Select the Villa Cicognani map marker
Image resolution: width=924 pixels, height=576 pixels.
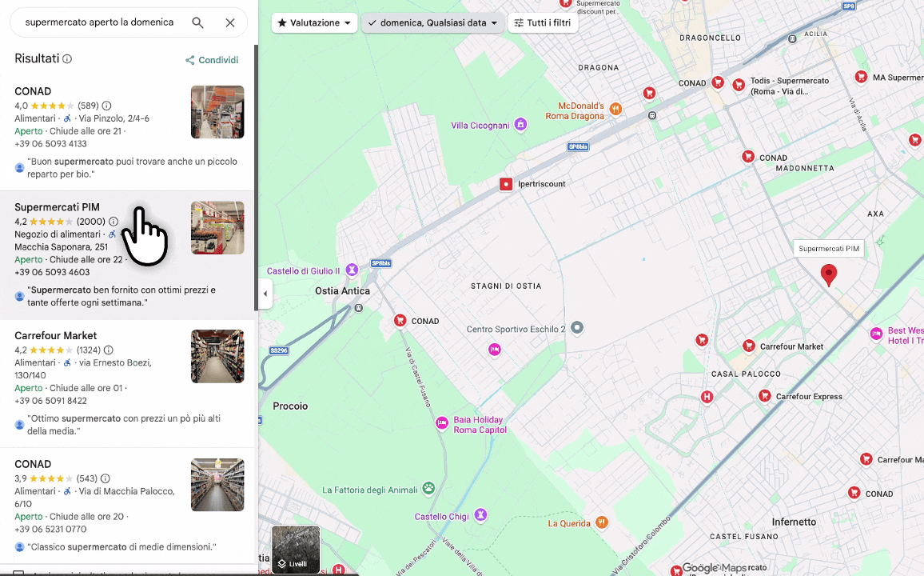[x=520, y=124]
